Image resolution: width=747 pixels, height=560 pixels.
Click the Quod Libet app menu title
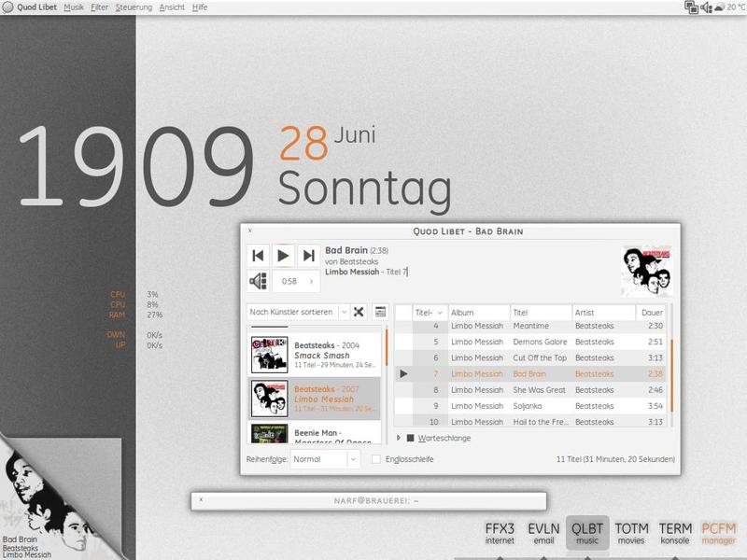click(36, 7)
